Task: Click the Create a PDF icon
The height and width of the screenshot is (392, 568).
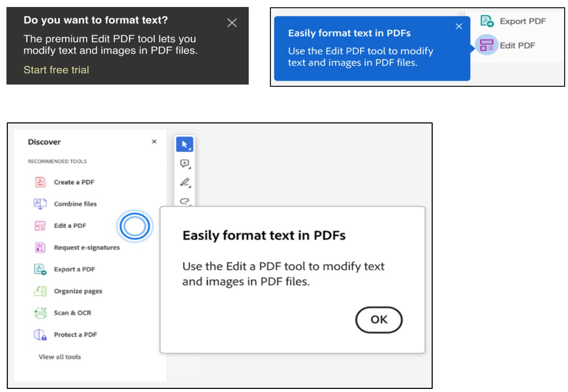Action: click(40, 182)
